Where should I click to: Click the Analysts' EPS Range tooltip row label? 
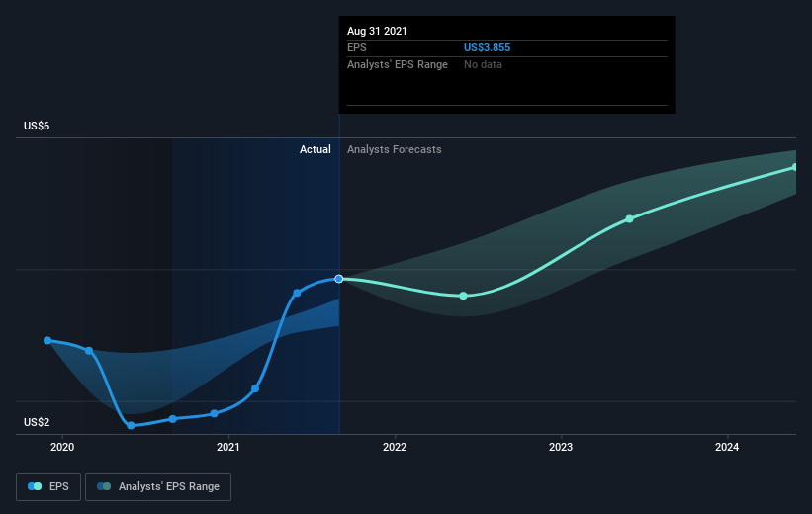398,64
